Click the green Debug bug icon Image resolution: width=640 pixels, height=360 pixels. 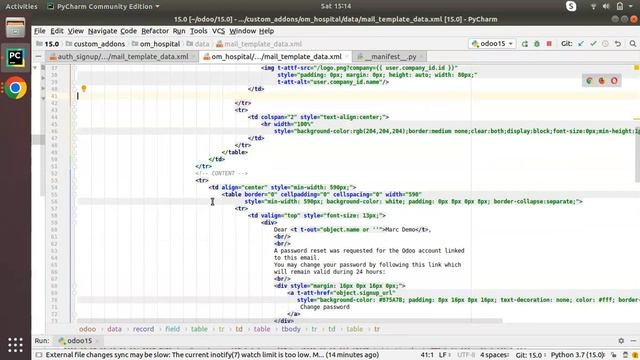537,44
